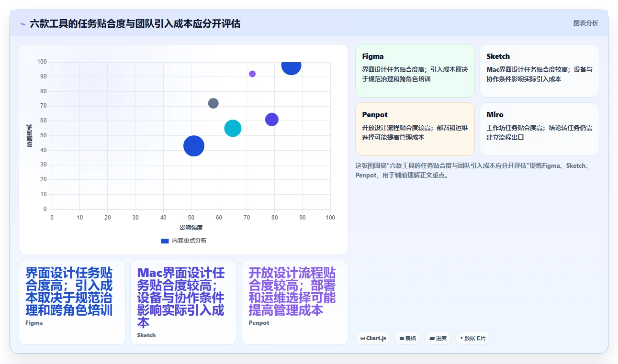
Task: Click the Sketch card description 'Mac界面设计任务贴合度较高'
Action: pyautogui.click(x=539, y=74)
